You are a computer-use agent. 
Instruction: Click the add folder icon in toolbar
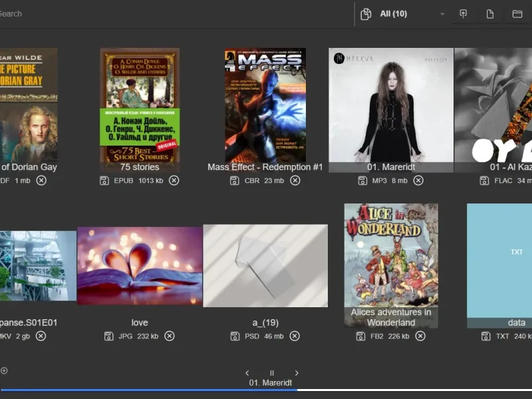pyautogui.click(x=517, y=14)
